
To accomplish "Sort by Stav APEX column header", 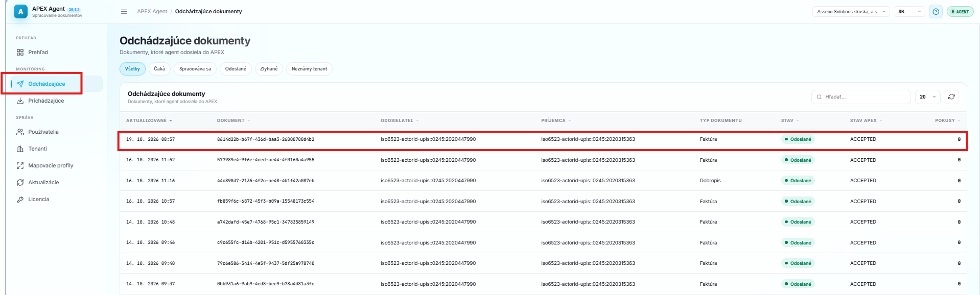I will 866,121.
